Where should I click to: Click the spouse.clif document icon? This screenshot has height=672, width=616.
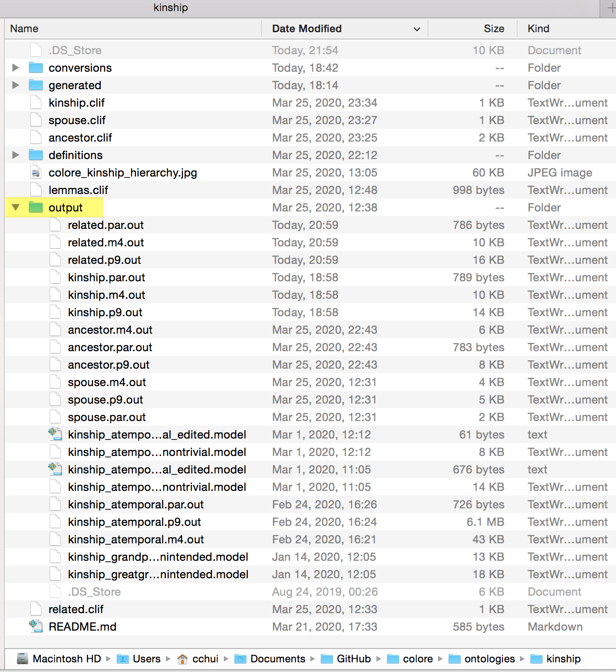(x=36, y=120)
